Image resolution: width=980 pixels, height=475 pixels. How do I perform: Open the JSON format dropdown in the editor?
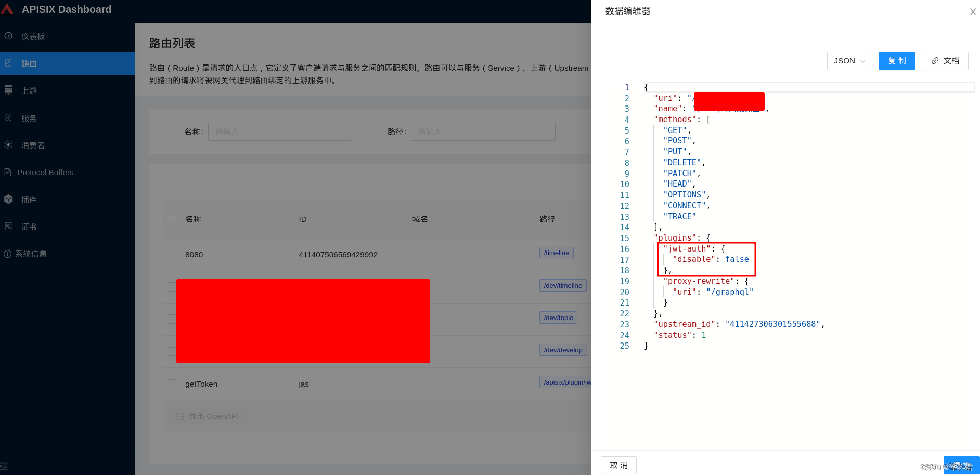tap(849, 61)
